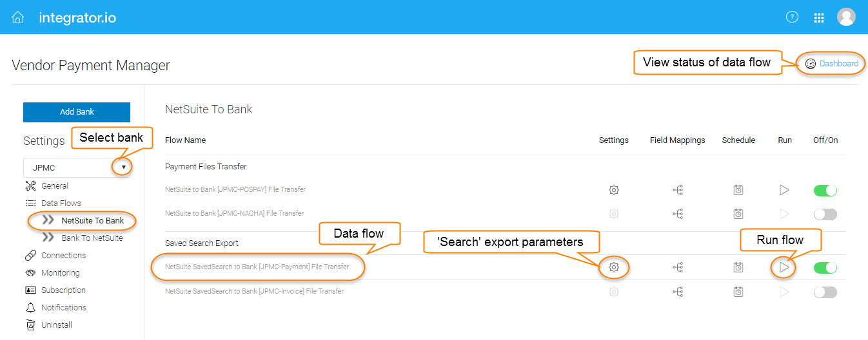Turn off the JPMC-POSPAY flow toggle
This screenshot has width=868, height=340.
[825, 190]
